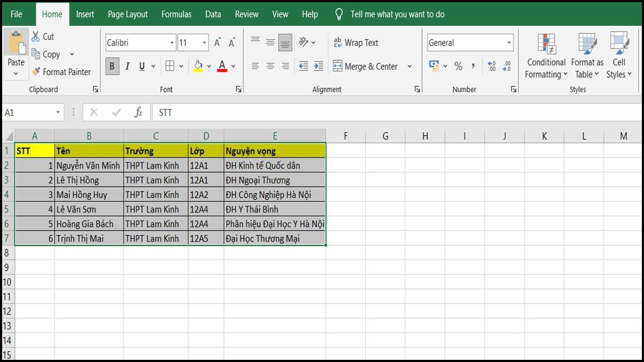The height and width of the screenshot is (362, 644).
Task: Open the font size dropdown
Action: [204, 43]
